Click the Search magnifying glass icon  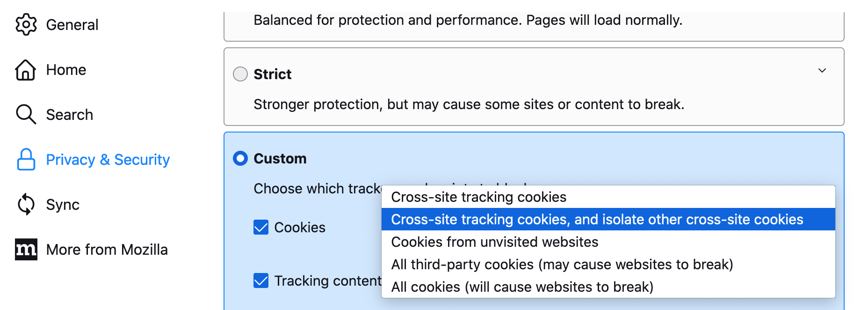coord(26,114)
